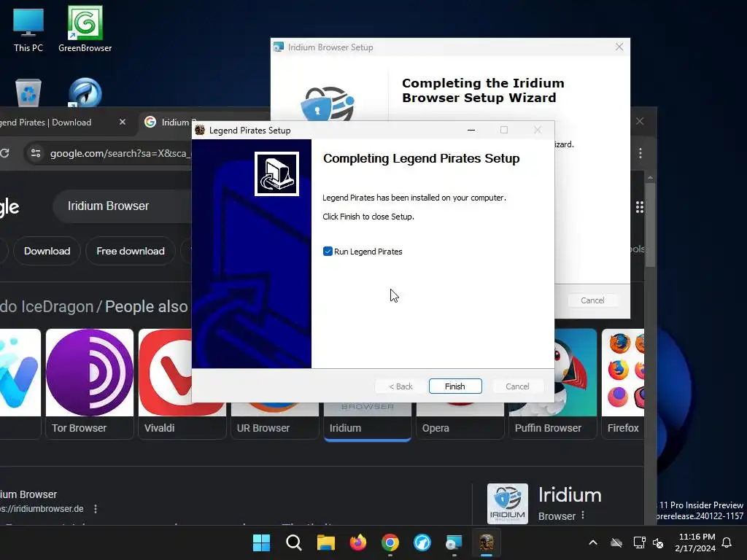This screenshot has height=560, width=747.
Task: Uncheck the Run Legend Pirates checkbox
Action: pos(328,252)
